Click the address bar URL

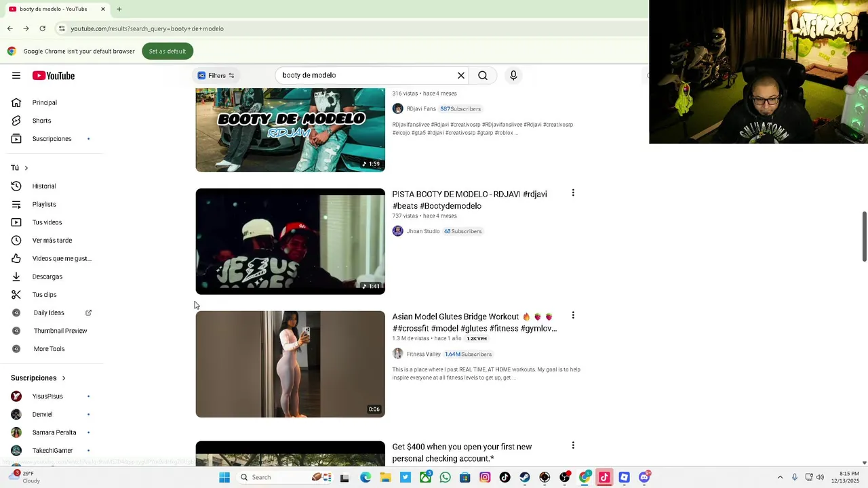tap(147, 28)
